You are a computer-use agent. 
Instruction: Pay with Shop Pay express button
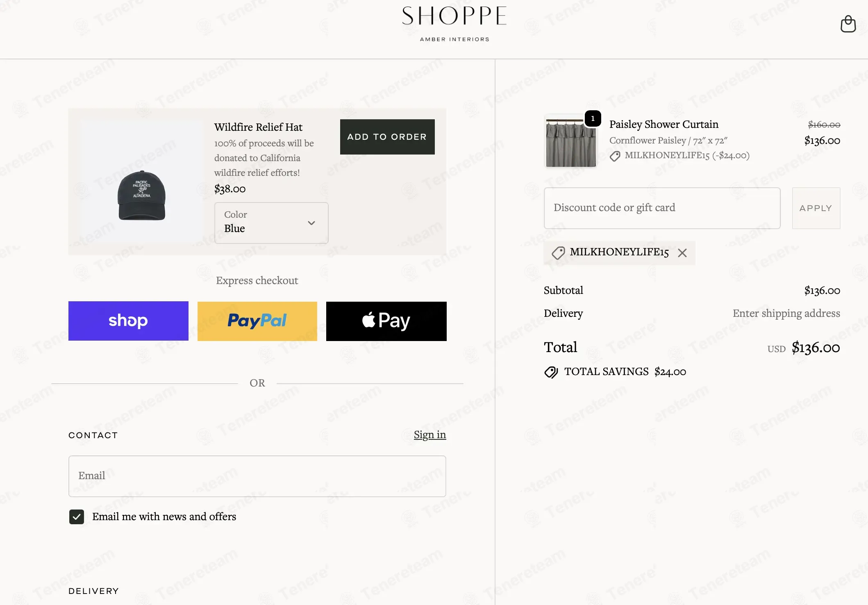pos(128,321)
